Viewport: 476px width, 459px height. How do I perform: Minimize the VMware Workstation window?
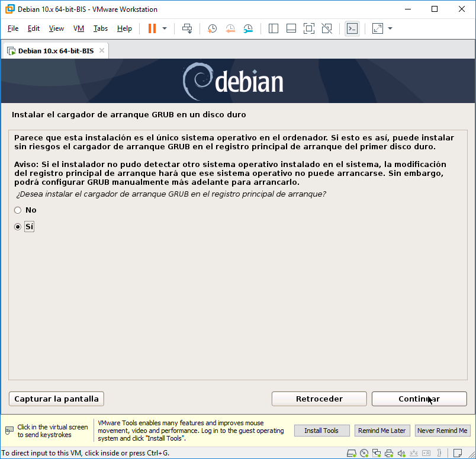(408, 9)
